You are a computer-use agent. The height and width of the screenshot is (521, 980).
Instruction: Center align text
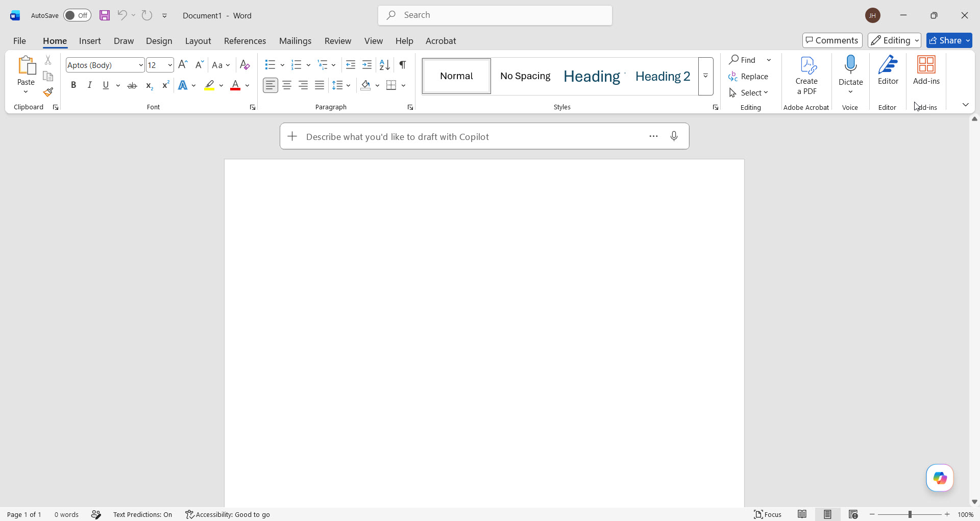287,85
